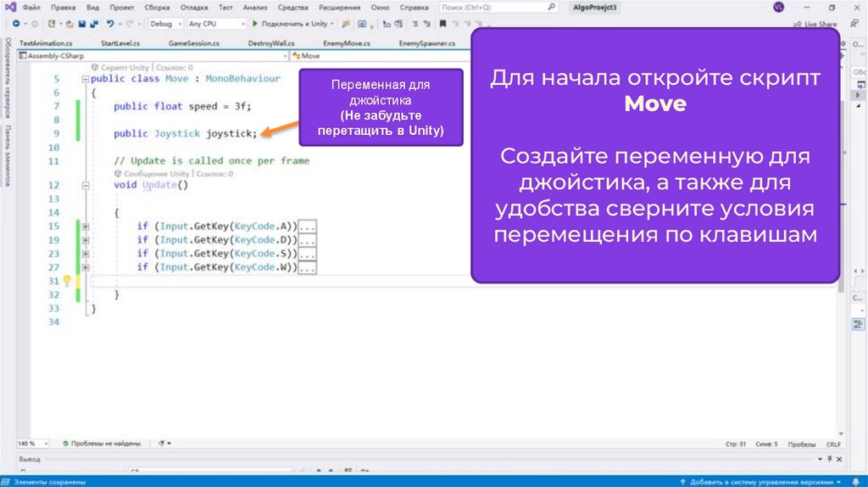Image resolution: width=868 pixels, height=487 pixels.
Task: Expand the collapsed KeyCode.W if block
Action: [86, 267]
